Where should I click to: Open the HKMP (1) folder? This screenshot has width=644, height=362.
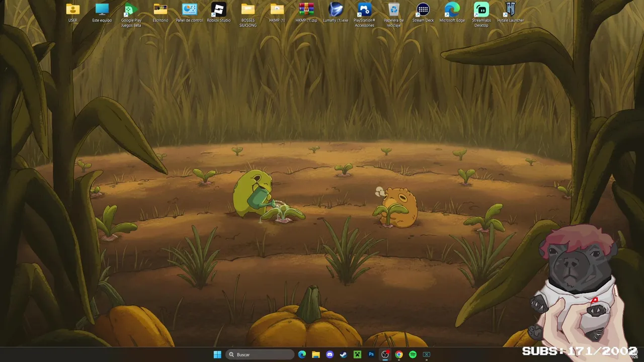click(x=277, y=13)
